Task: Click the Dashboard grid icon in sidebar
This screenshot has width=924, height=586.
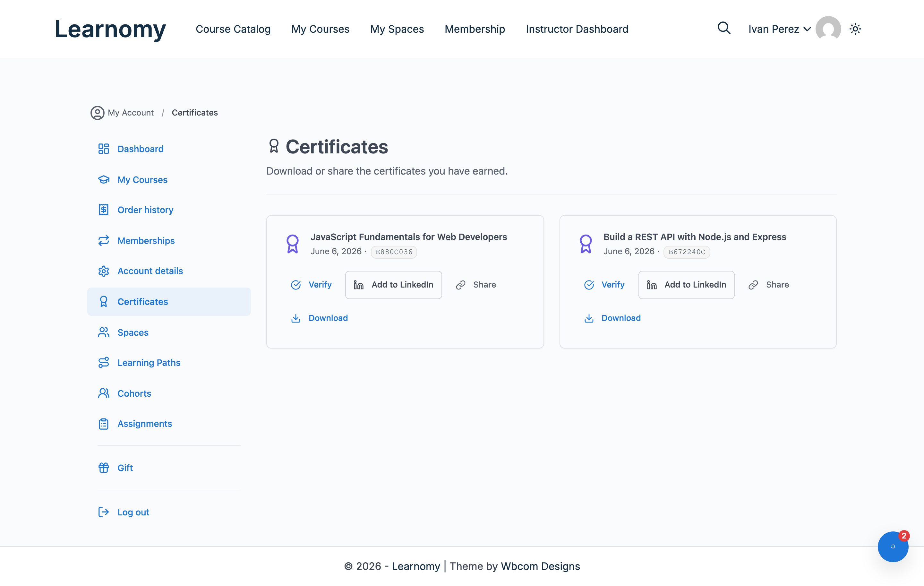Action: [104, 149]
